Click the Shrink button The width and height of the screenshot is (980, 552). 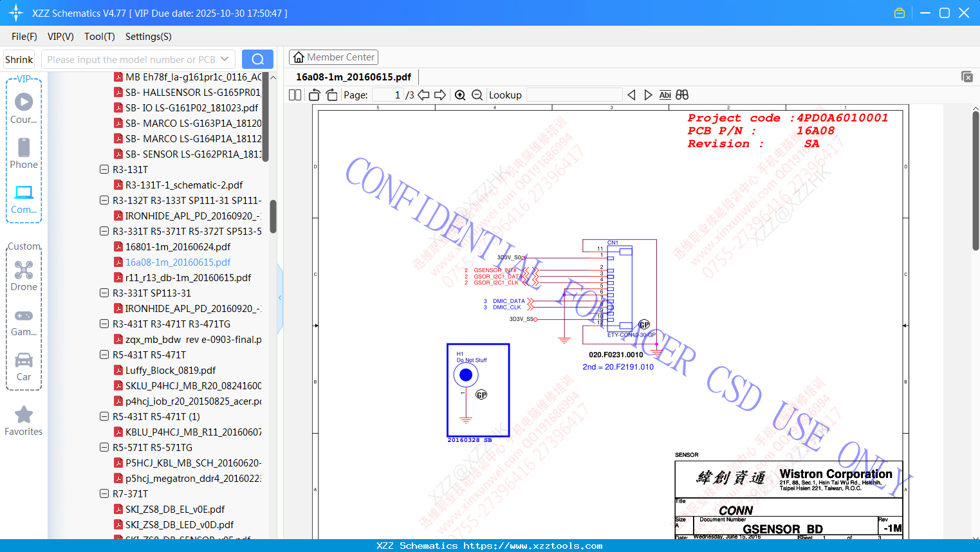pos(19,59)
